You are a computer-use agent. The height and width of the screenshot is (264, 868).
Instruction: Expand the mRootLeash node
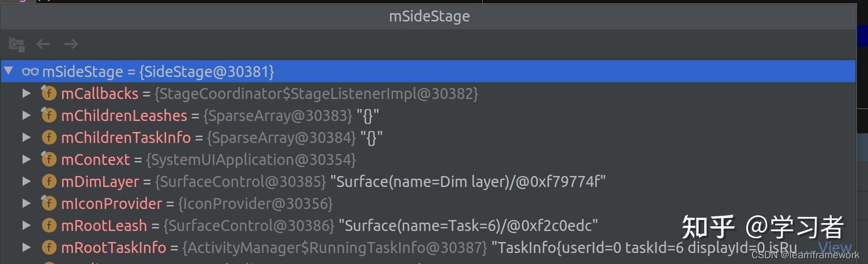tap(26, 226)
